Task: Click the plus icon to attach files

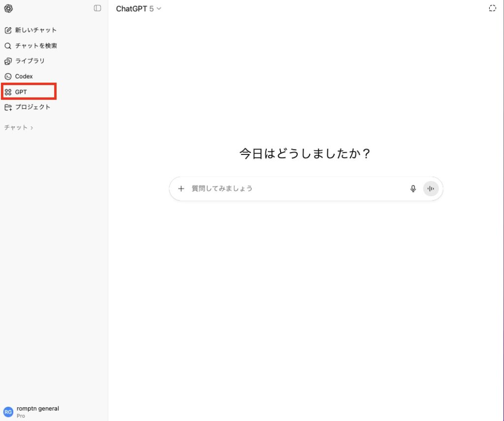Action: 181,188
